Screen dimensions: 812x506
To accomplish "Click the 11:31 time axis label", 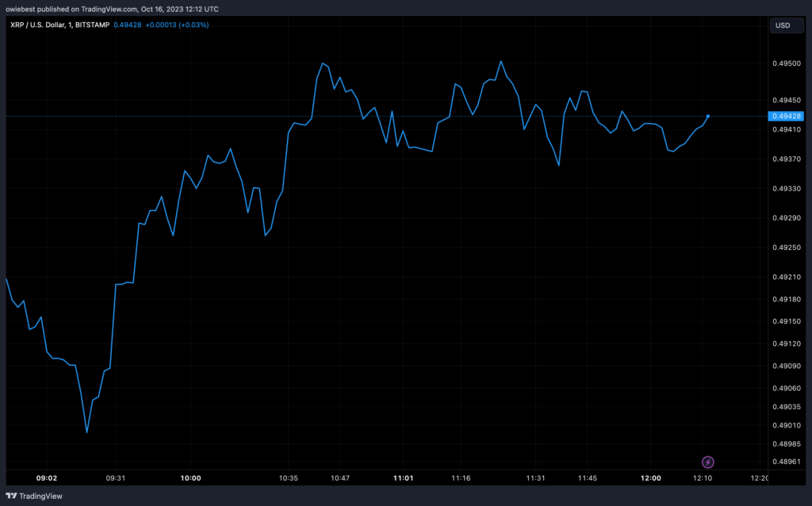I will click(535, 478).
